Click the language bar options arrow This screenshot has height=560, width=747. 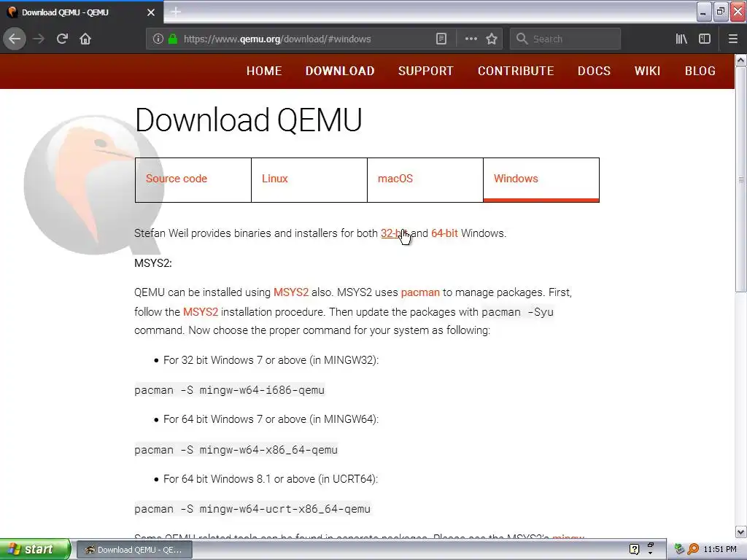(650, 553)
